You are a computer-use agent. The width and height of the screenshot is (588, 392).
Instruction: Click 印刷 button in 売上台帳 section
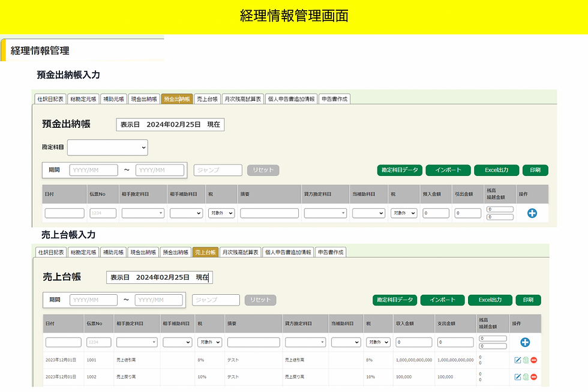tap(528, 300)
